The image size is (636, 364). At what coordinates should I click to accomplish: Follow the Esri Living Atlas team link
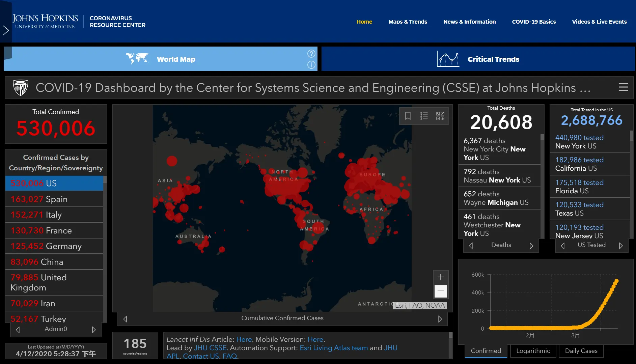pos(334,348)
